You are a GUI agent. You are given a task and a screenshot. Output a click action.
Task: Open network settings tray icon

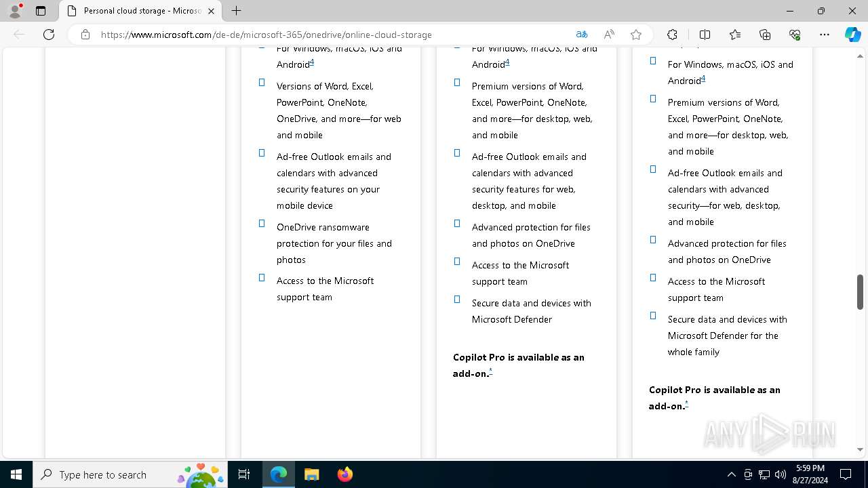coord(764,474)
